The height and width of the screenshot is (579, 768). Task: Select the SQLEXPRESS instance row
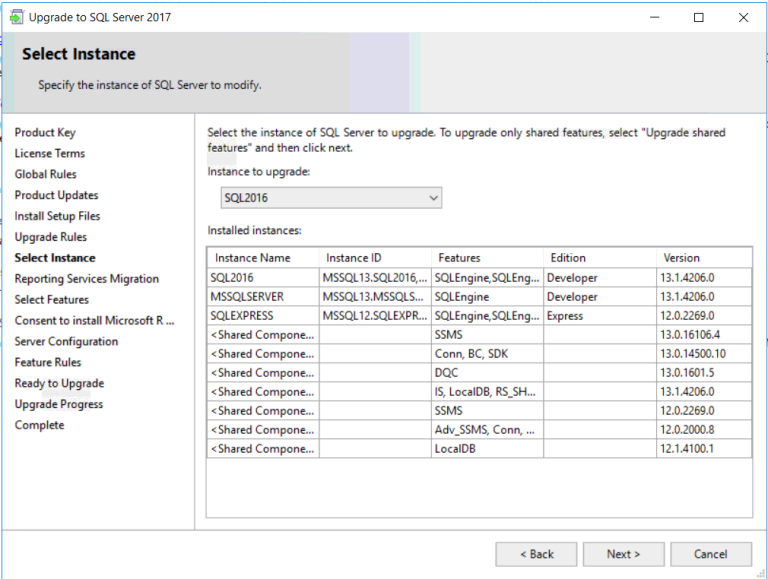tap(262, 316)
